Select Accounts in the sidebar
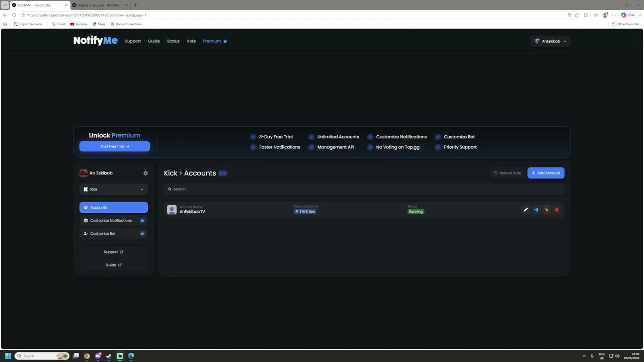The image size is (644, 362). tap(114, 207)
